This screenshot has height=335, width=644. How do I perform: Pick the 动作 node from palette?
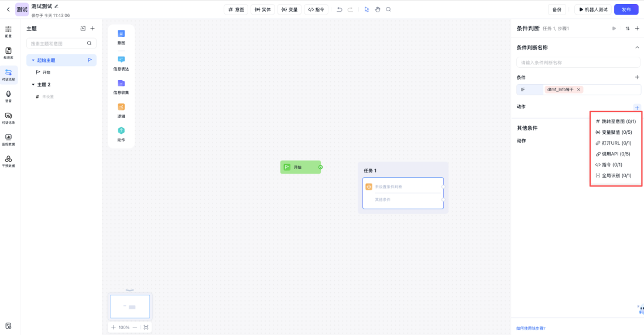[x=121, y=134]
